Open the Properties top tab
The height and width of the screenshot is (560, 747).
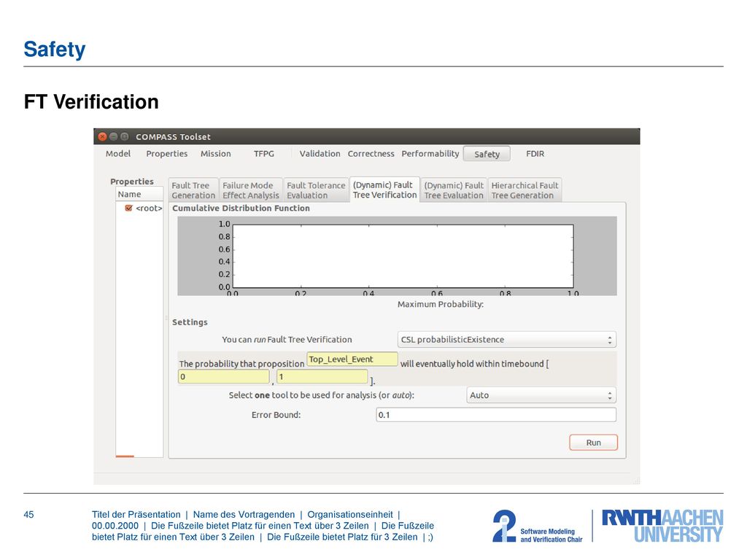point(167,154)
